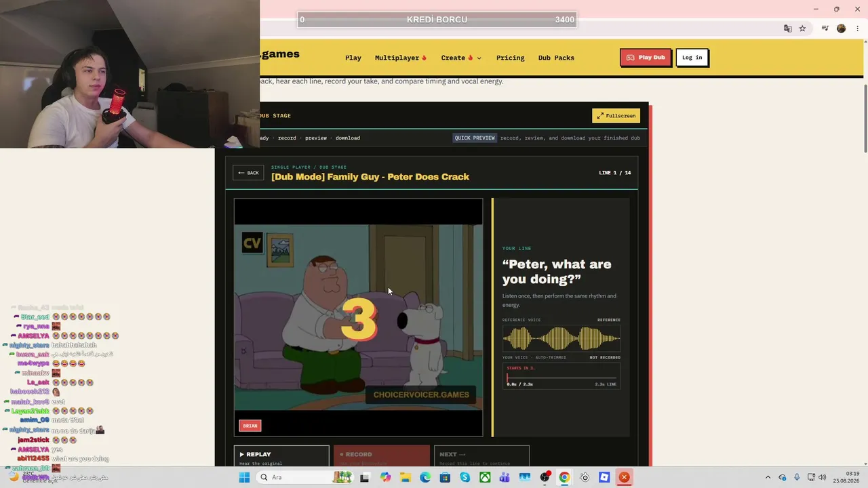Click the Brian character tag under the video
The width and height of the screenshot is (868, 488).
[x=250, y=426]
